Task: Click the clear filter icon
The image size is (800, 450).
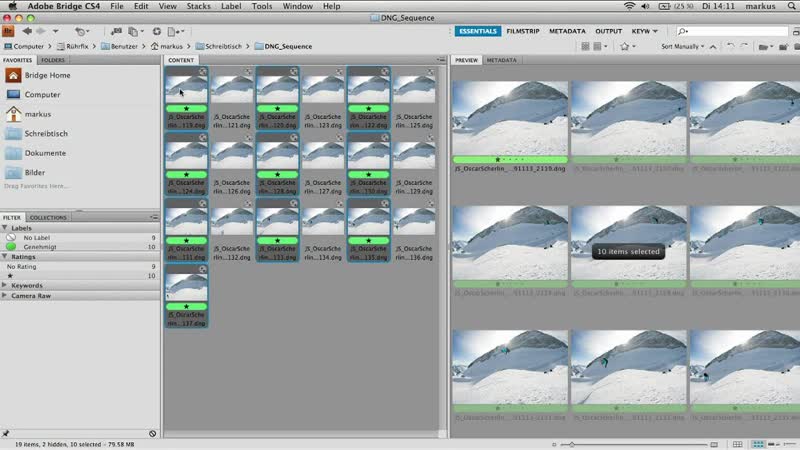Action: coord(153,434)
